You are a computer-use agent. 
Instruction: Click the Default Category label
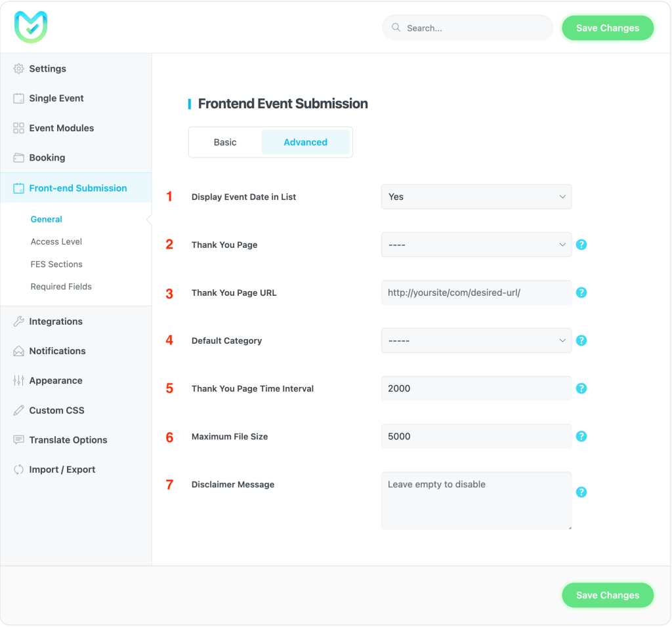click(226, 341)
